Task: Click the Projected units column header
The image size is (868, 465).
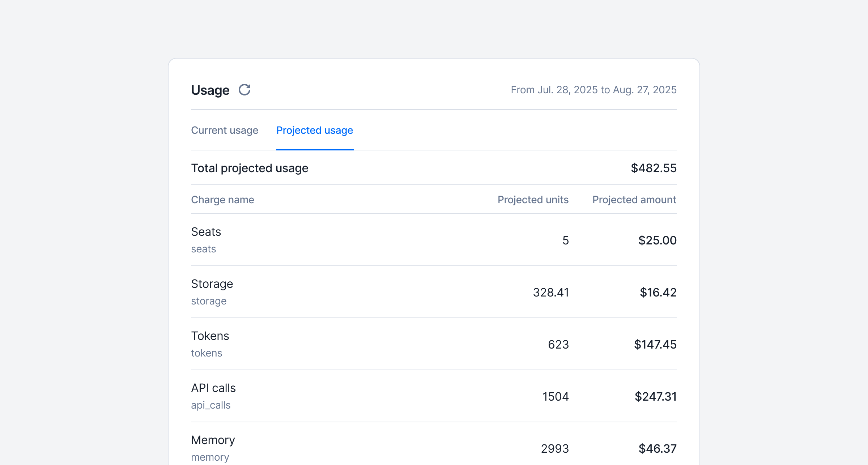Action: 533,200
